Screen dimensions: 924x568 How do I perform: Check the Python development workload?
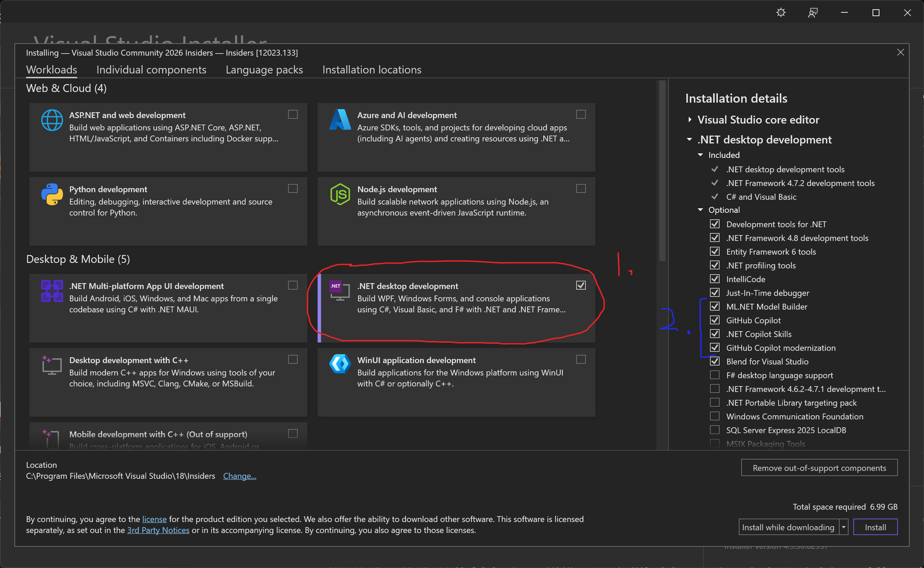click(x=293, y=188)
